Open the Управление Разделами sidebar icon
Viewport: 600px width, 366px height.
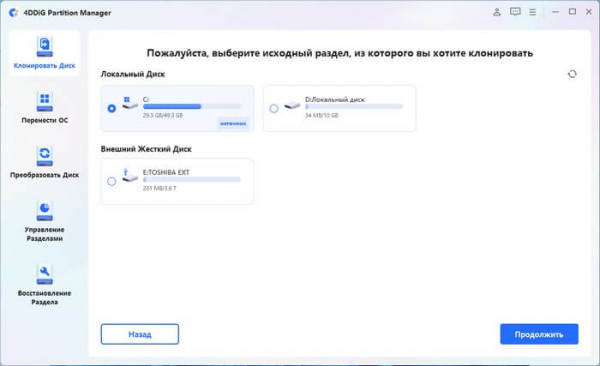pyautogui.click(x=44, y=211)
